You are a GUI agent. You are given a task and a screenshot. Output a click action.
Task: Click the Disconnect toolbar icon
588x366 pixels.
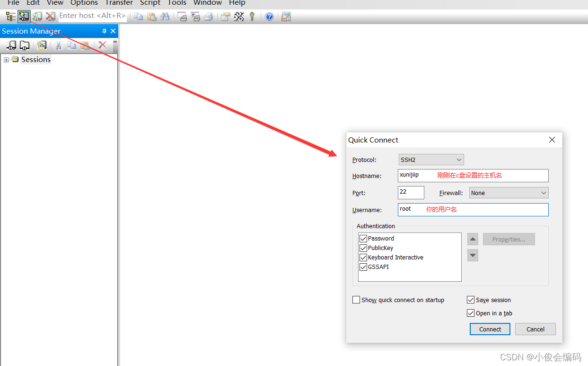tap(50, 17)
